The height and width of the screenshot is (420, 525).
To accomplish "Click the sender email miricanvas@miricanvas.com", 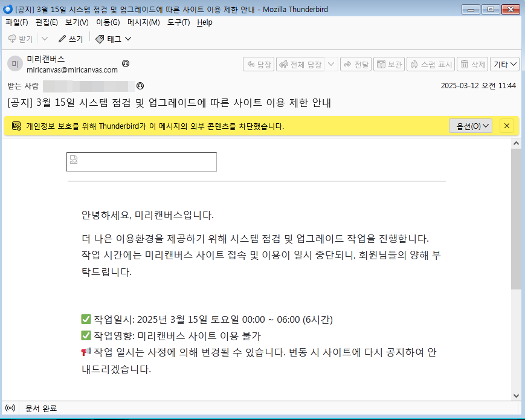I will 72,69.
